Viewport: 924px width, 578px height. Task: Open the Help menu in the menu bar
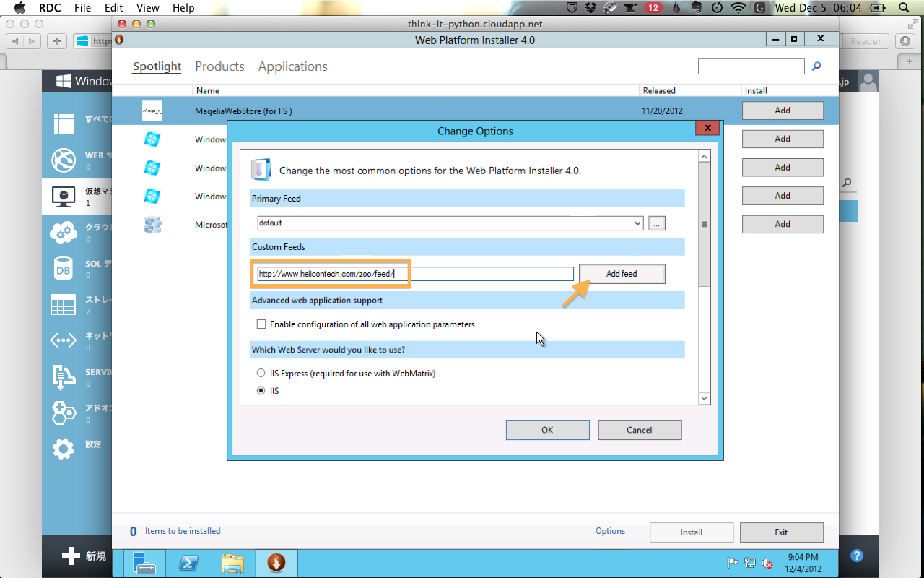tap(183, 8)
